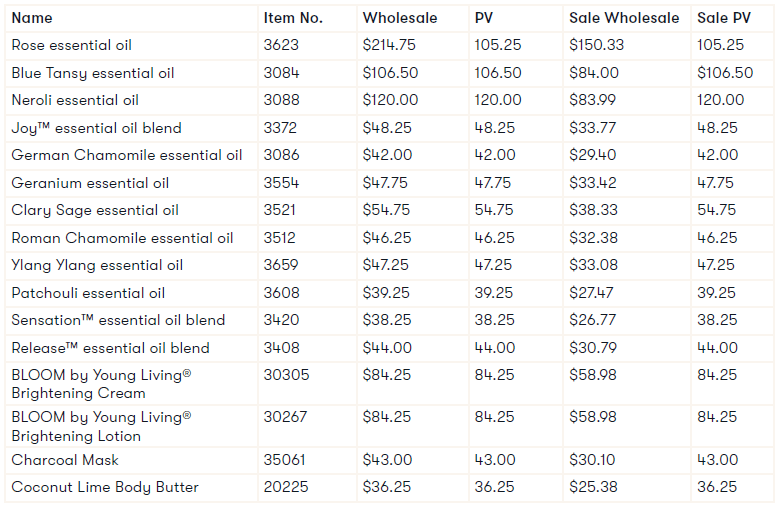Select the Sensation essential oil blend cell
The image size is (781, 510).
coord(118,320)
